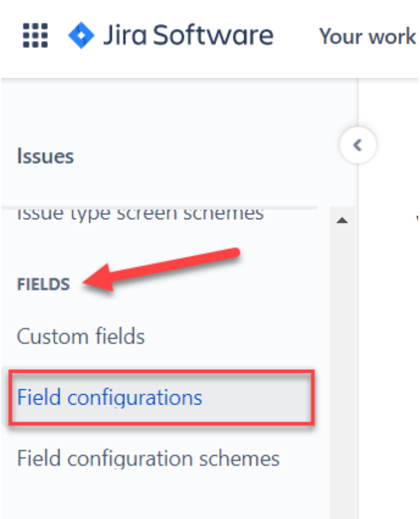Click the blue Jira diamond logo
The image size is (420, 519).
80,36
